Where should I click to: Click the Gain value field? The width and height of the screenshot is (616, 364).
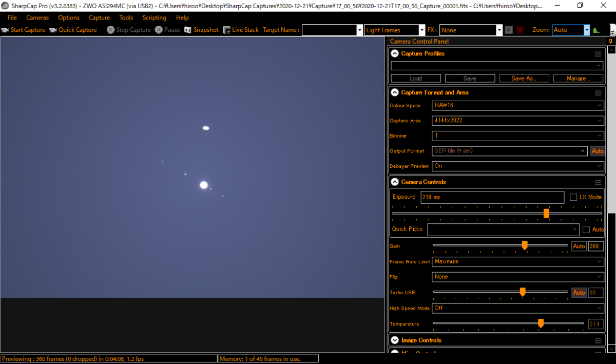click(595, 246)
